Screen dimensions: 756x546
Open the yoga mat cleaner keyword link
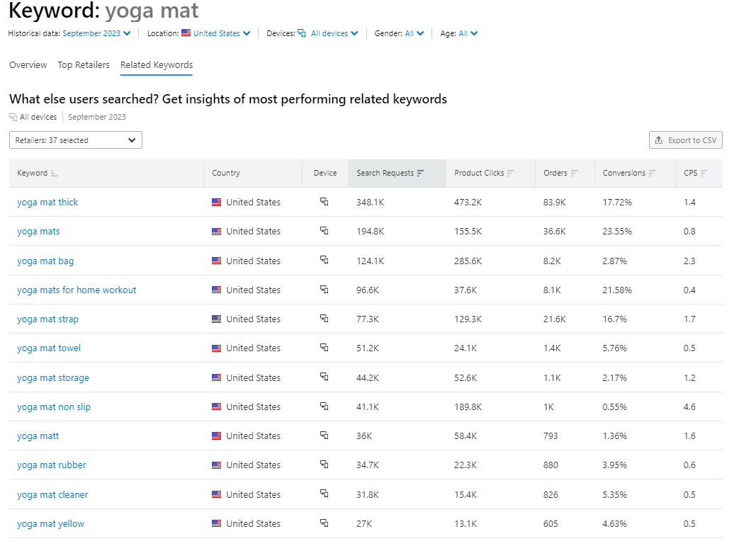coord(52,494)
